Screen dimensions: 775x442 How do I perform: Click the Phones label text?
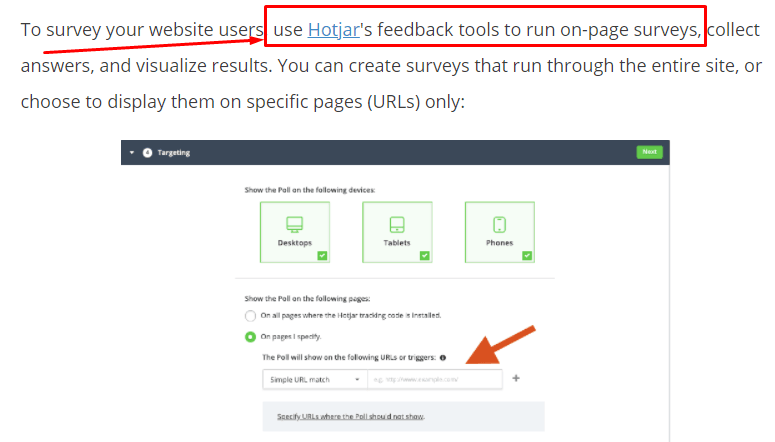(499, 243)
